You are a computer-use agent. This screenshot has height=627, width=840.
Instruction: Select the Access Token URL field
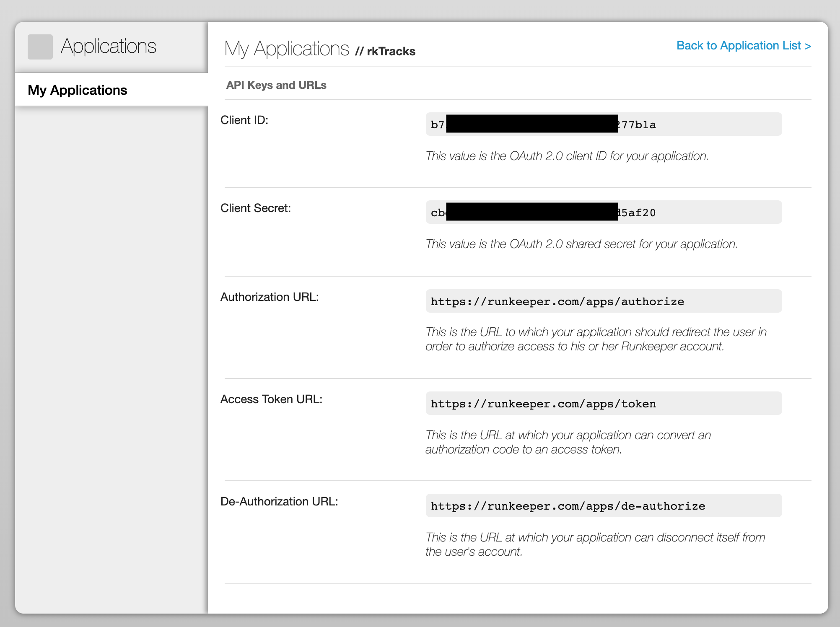(604, 403)
